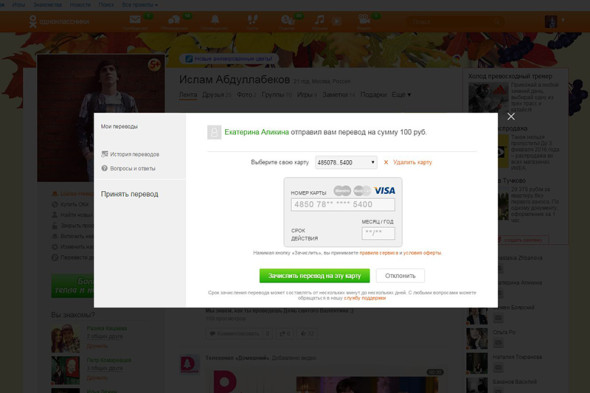Screen dimensions: 590x393
Task: Open the Messages envelope icon
Action: coord(135,20)
